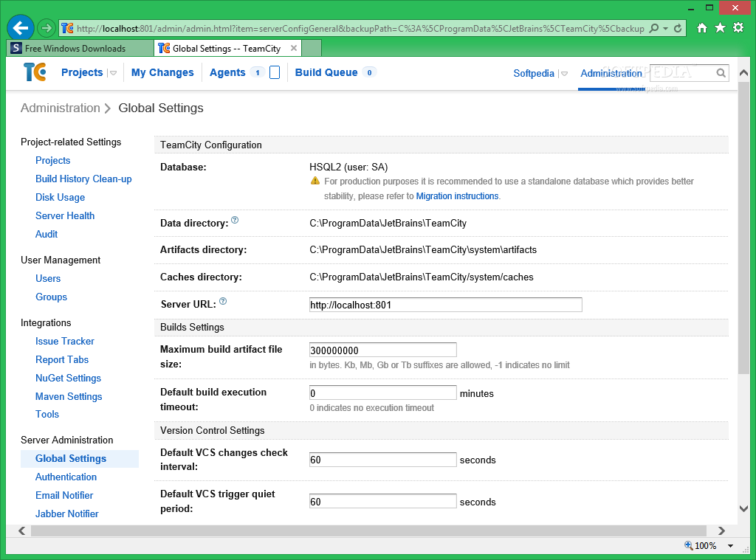The image size is (756, 560).
Task: Click the VCS trigger quiet period field
Action: click(383, 501)
